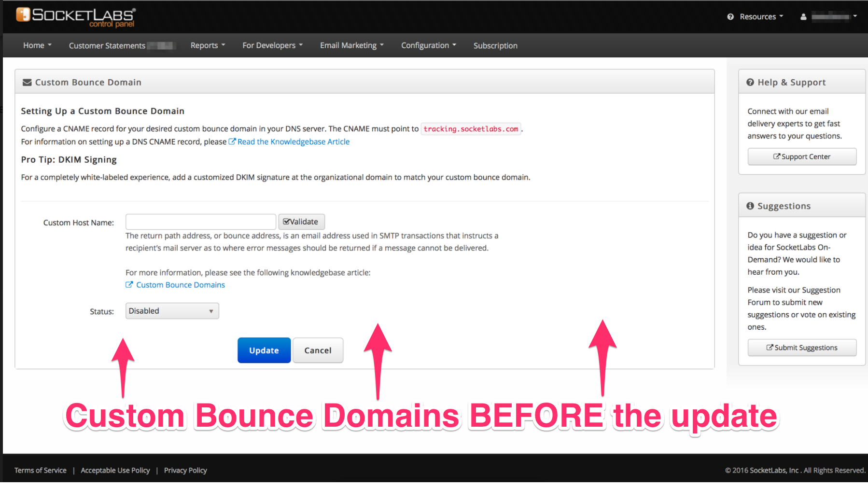Screen dimensions: 868x502
Task: Open the Status dropdown showing Disabled
Action: tap(172, 311)
